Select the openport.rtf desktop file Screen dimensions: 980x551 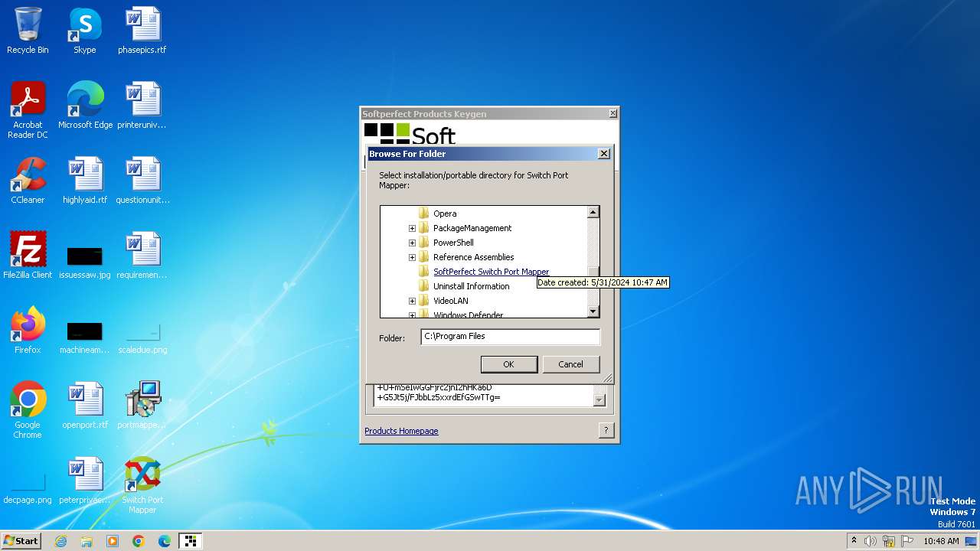(x=85, y=406)
